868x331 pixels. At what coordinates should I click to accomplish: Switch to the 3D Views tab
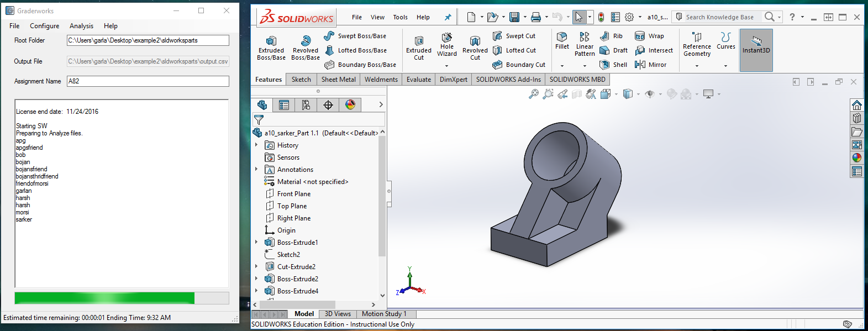[338, 314]
